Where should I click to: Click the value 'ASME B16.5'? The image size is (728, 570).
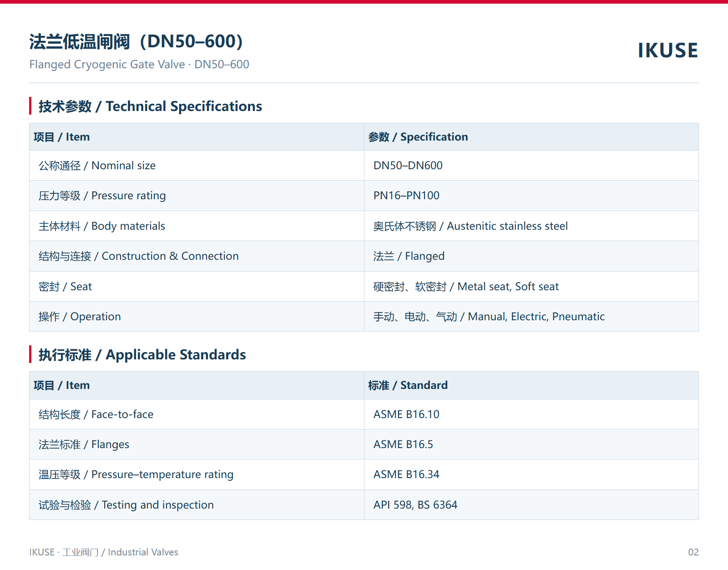403,444
